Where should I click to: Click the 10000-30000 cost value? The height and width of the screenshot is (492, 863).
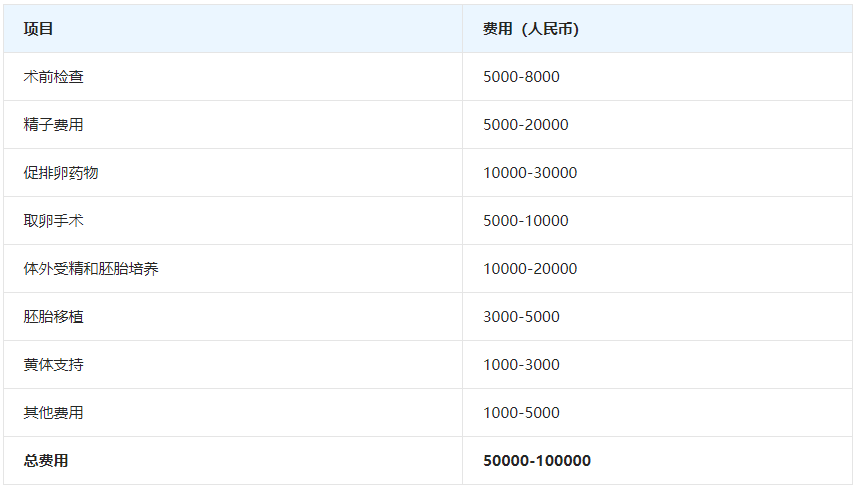pyautogui.click(x=530, y=173)
